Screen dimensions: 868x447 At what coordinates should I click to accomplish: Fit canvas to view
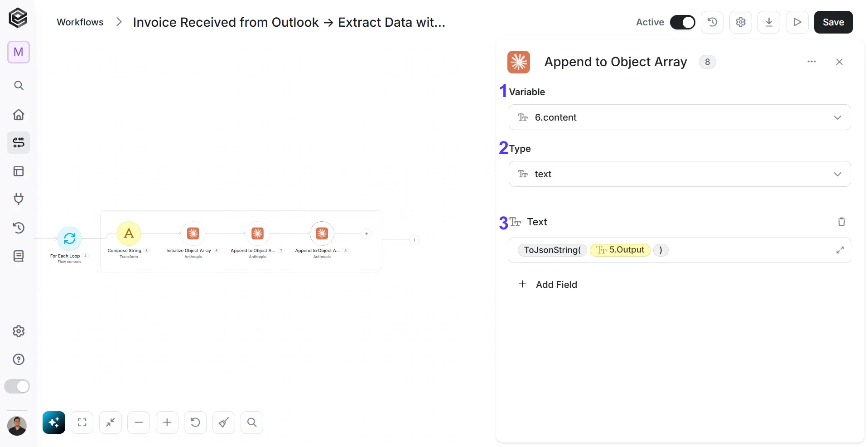(82, 423)
